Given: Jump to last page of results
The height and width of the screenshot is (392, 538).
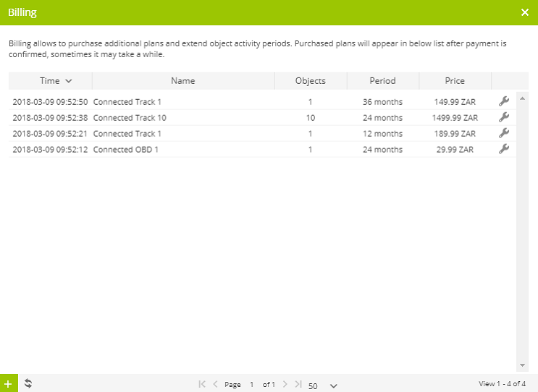Looking at the screenshot, I should [x=298, y=385].
